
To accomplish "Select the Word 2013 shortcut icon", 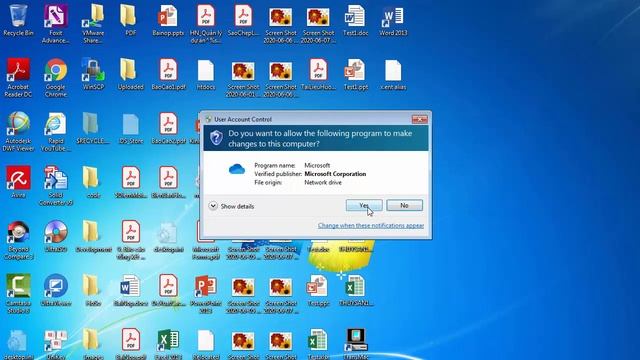I will (x=393, y=20).
